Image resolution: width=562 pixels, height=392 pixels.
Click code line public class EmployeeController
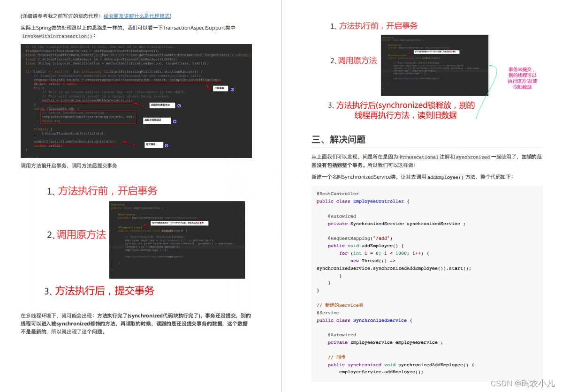click(363, 201)
